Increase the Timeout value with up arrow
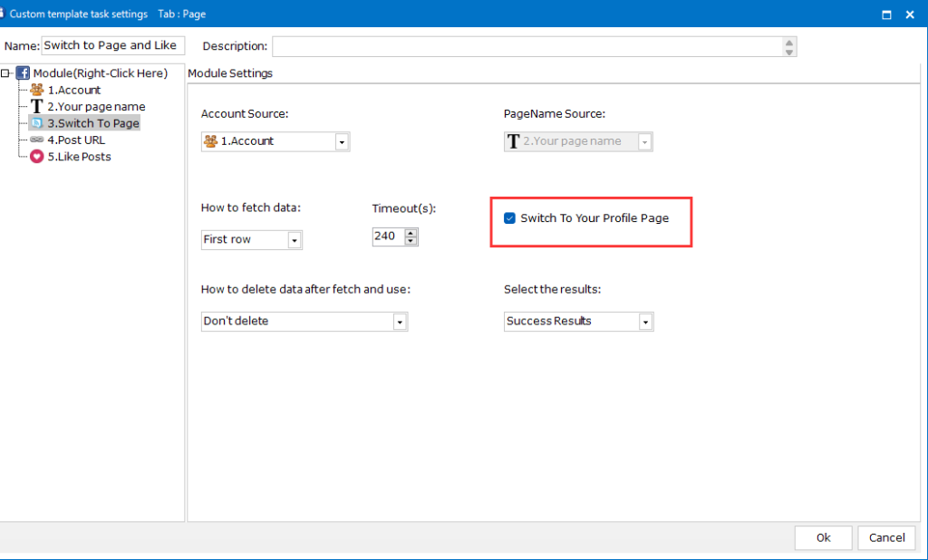 [x=411, y=233]
